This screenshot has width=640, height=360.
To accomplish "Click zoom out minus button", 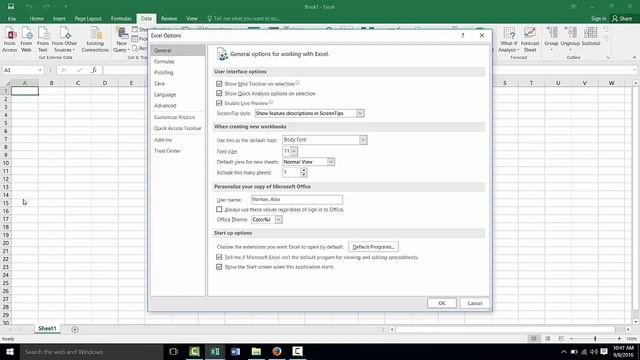I will point(571,338).
